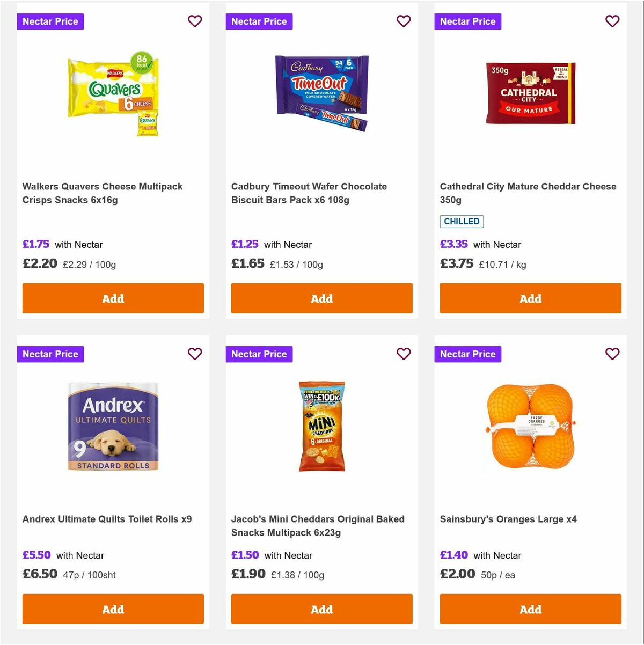Add Cadbury Timeout Wafer Bars to basket

(x=321, y=298)
